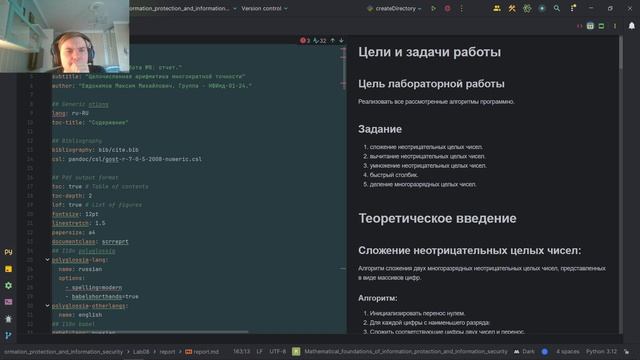Switch to preview-only view

tap(601, 26)
